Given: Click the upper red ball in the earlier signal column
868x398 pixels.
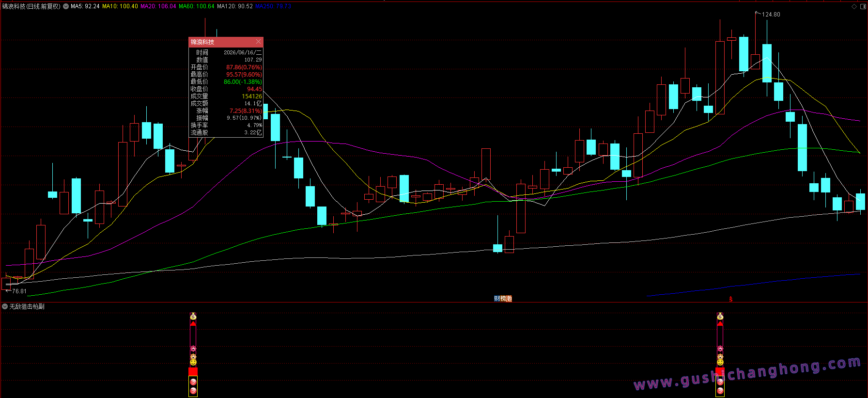Looking at the screenshot, I should coord(193,382).
